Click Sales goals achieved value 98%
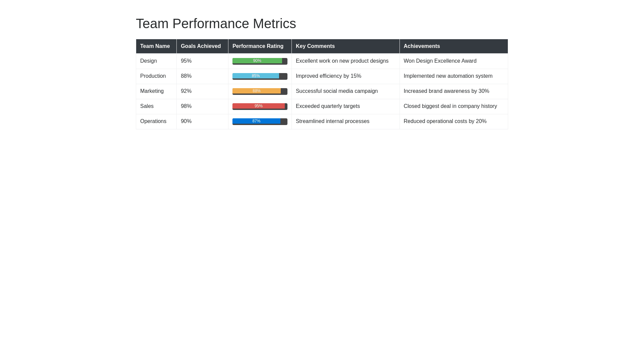This screenshot has width=644, height=362. [x=186, y=106]
